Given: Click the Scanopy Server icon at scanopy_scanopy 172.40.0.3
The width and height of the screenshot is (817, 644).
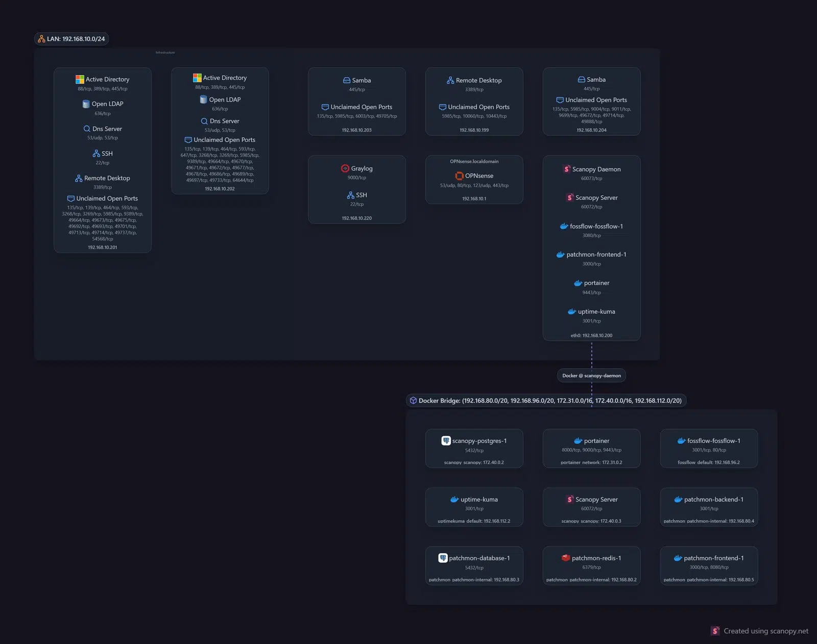Looking at the screenshot, I should [570, 499].
